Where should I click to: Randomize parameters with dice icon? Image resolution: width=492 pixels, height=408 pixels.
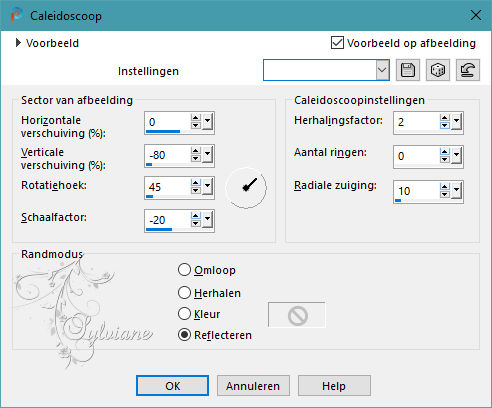coord(438,70)
